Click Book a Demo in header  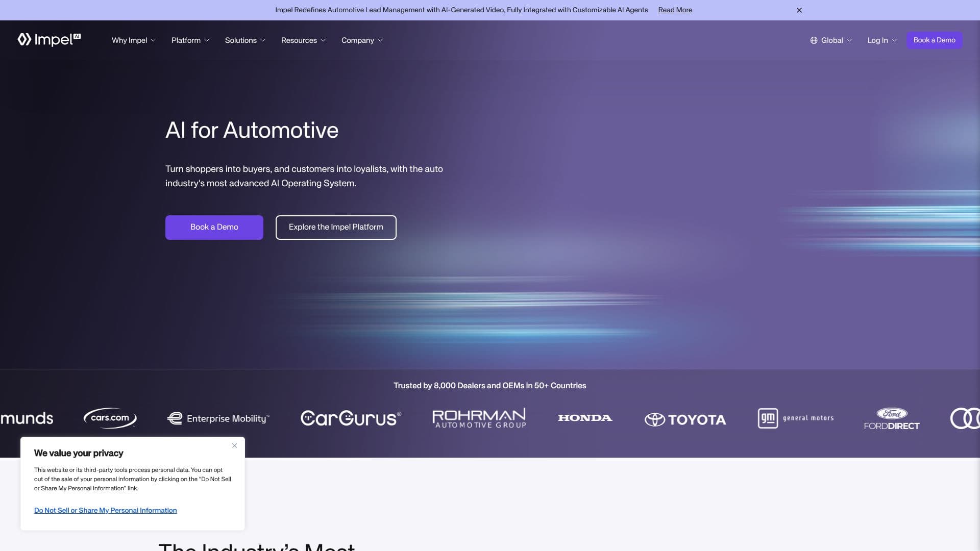point(935,40)
